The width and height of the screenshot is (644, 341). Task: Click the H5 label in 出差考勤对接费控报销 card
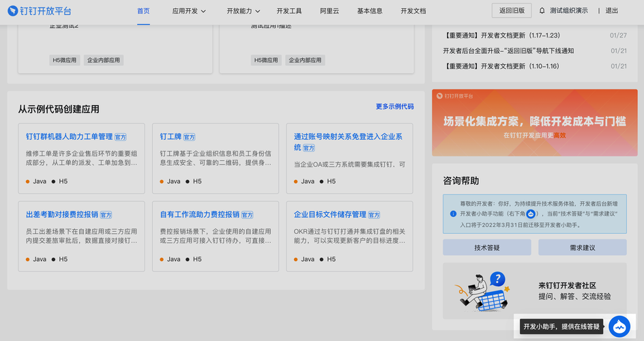(63, 259)
